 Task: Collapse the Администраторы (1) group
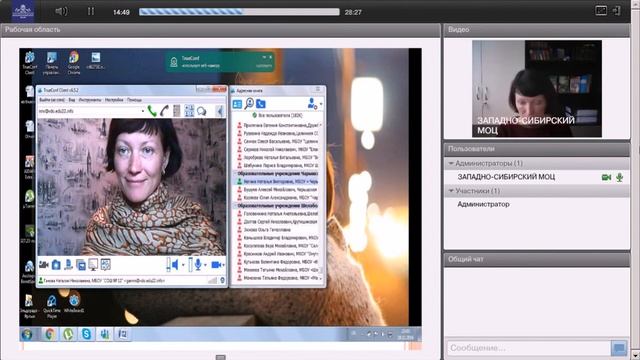pos(451,163)
